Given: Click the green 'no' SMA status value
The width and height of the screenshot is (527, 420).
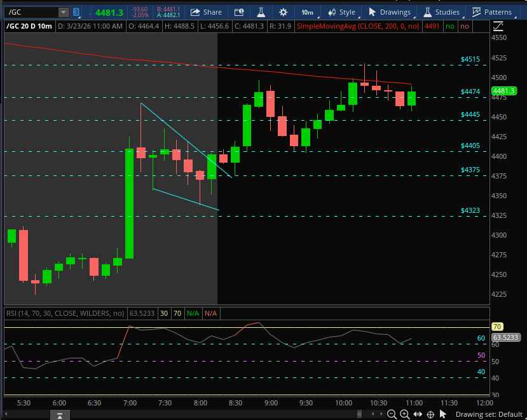Looking at the screenshot, I should (x=450, y=26).
